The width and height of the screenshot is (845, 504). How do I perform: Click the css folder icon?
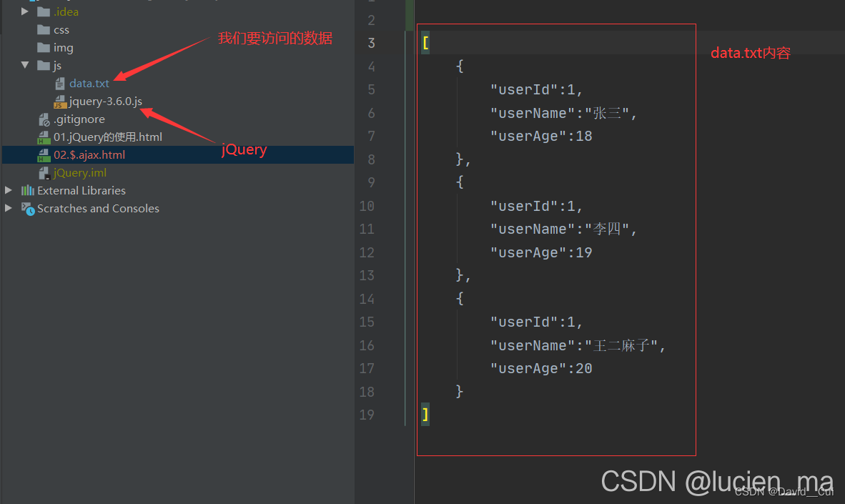click(x=44, y=29)
